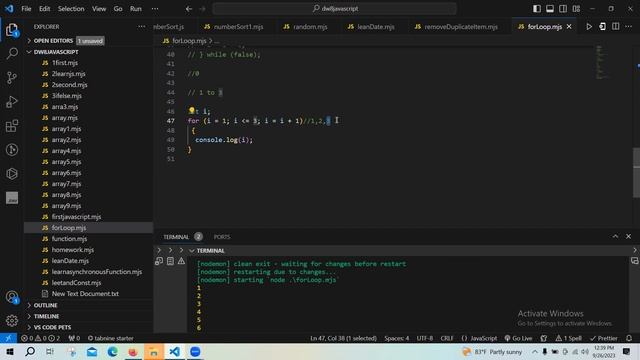This screenshot has height=360, width=640.
Task: Open File Explorer from taskbar
Action: pyautogui.click(x=154, y=352)
